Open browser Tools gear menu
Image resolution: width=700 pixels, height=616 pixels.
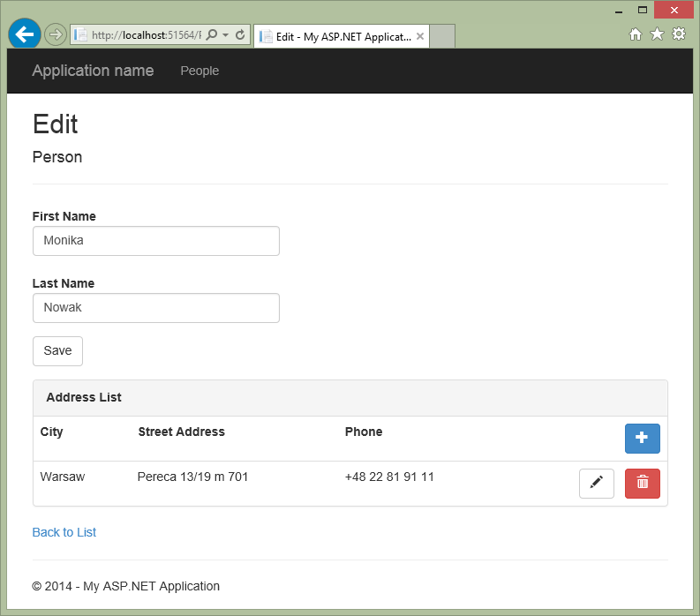pos(678,34)
